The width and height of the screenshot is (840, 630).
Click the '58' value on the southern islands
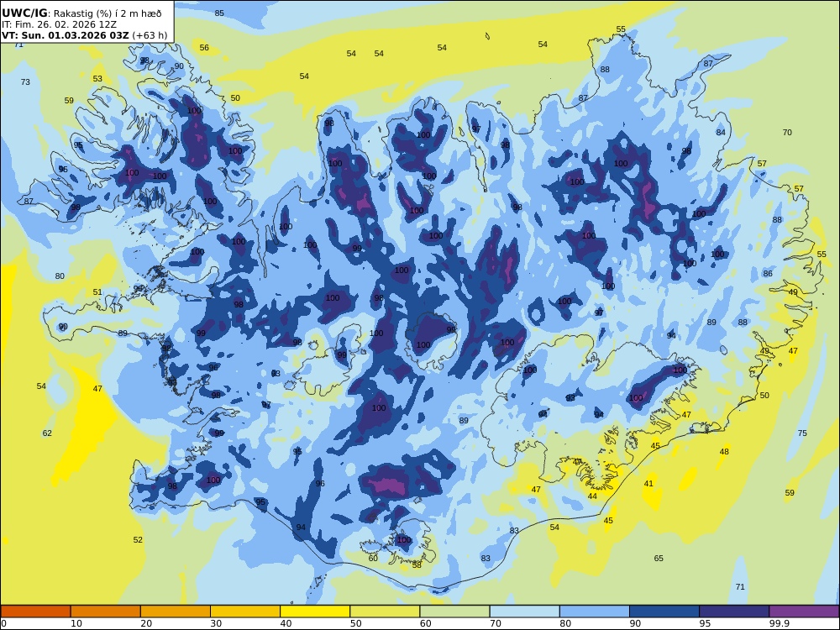pyautogui.click(x=417, y=564)
